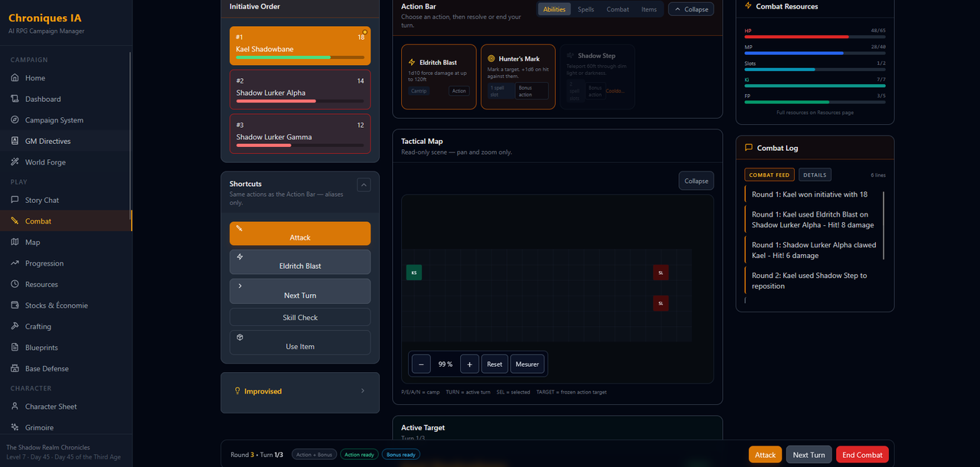Switch to Combat Feed view
Viewport: 980px width, 467px height.
[769, 175]
